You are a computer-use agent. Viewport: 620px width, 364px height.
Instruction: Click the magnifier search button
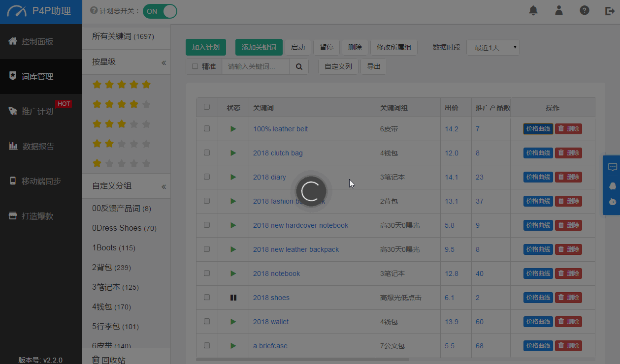pos(299,66)
